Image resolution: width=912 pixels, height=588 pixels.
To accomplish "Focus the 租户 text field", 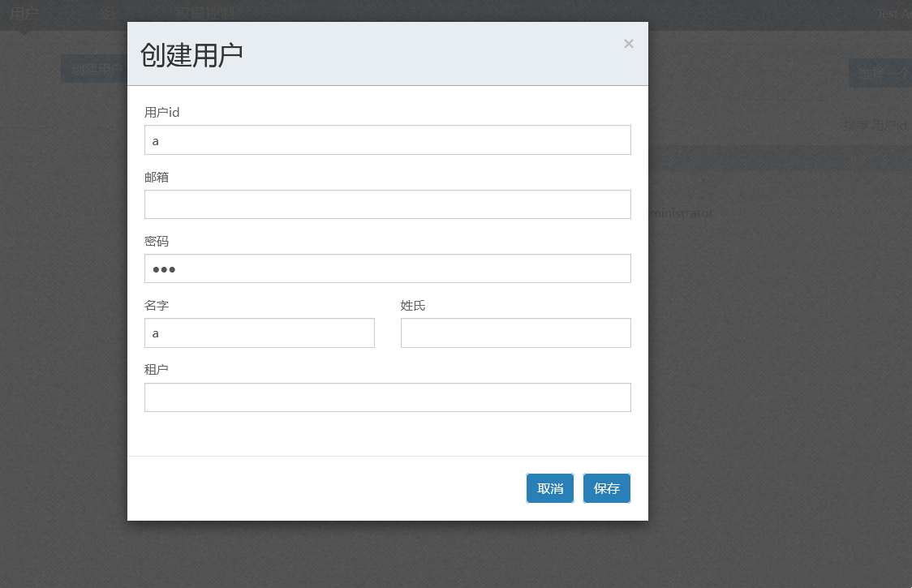I will (x=387, y=397).
